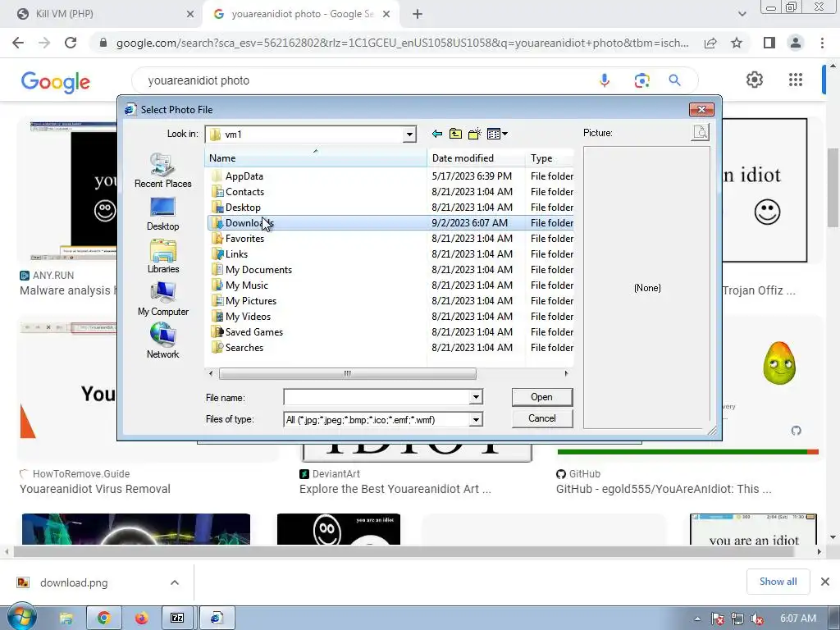
Task: Open Firefox from the taskbar
Action: (141, 619)
